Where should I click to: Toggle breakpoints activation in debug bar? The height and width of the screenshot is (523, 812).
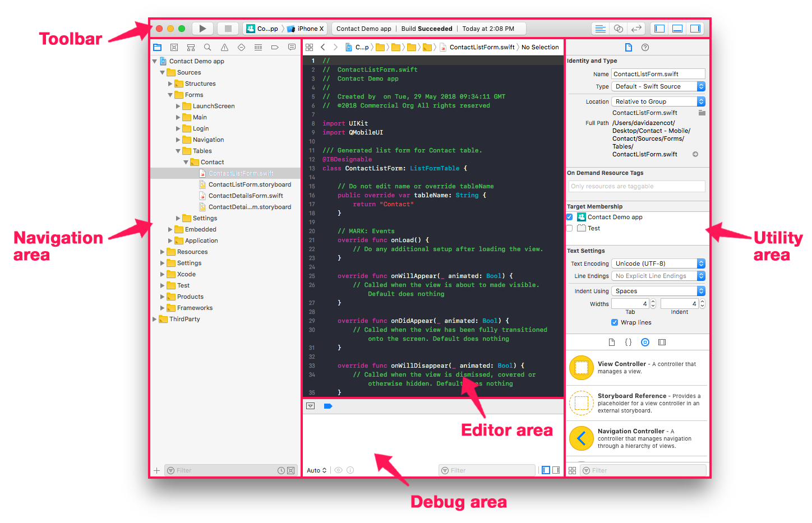[x=328, y=406]
